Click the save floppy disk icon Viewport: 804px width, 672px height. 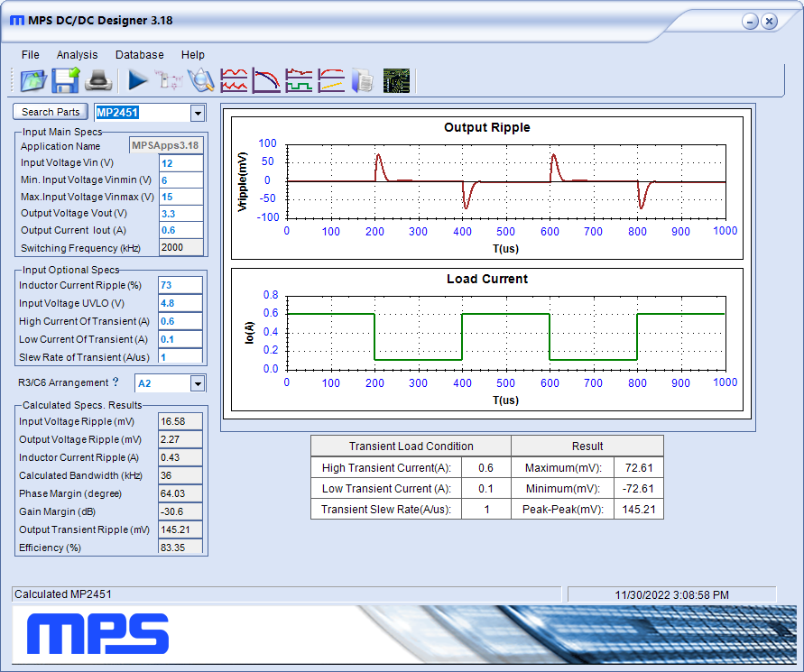(x=66, y=80)
